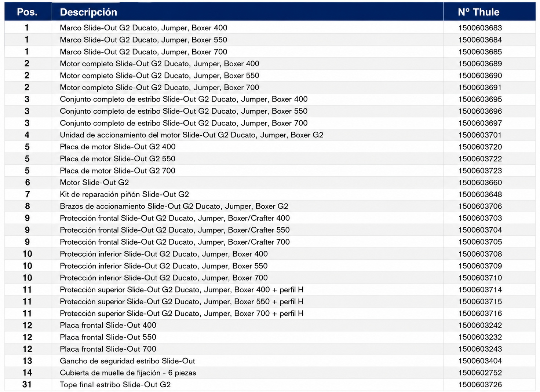The height and width of the screenshot is (392, 540).
Task: Select 'Marco Slide-Out G2 Ducato, Jumper, Boxer 400'
Action: [143, 28]
